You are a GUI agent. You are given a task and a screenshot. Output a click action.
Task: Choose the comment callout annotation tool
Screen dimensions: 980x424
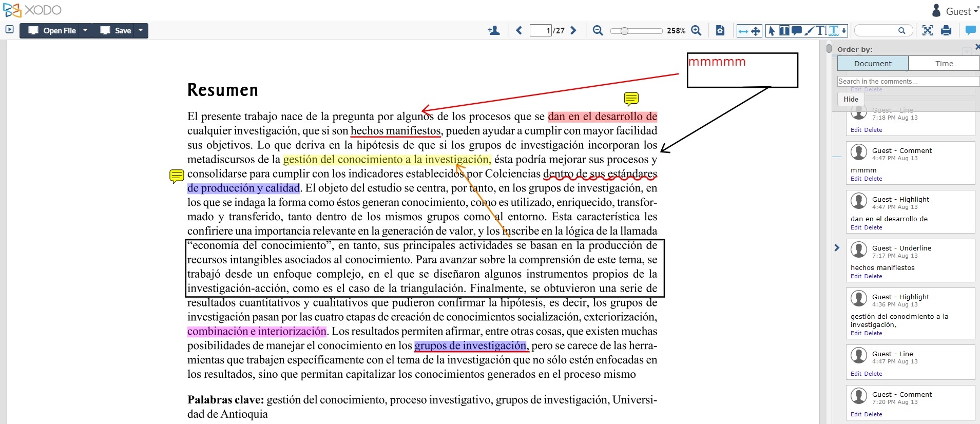click(x=796, y=31)
